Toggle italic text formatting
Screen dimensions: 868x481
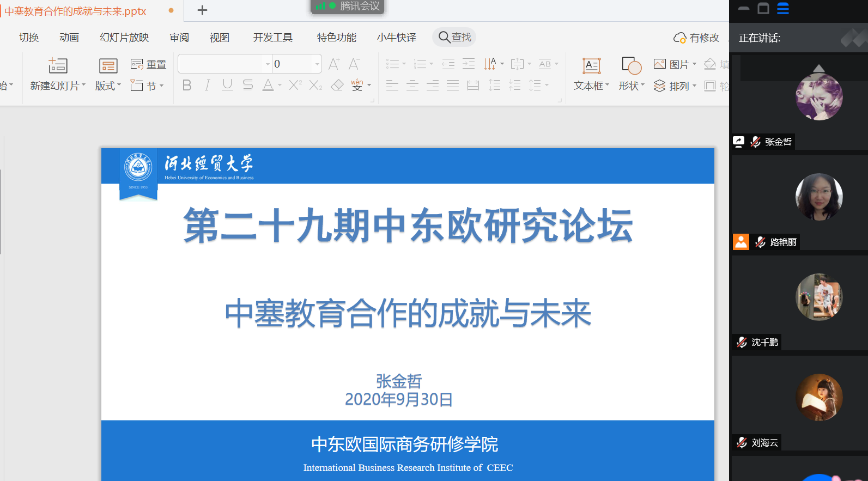(207, 85)
